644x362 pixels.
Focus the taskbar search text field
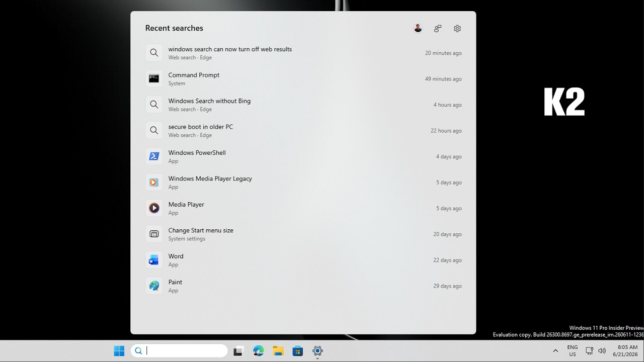pyautogui.click(x=179, y=351)
